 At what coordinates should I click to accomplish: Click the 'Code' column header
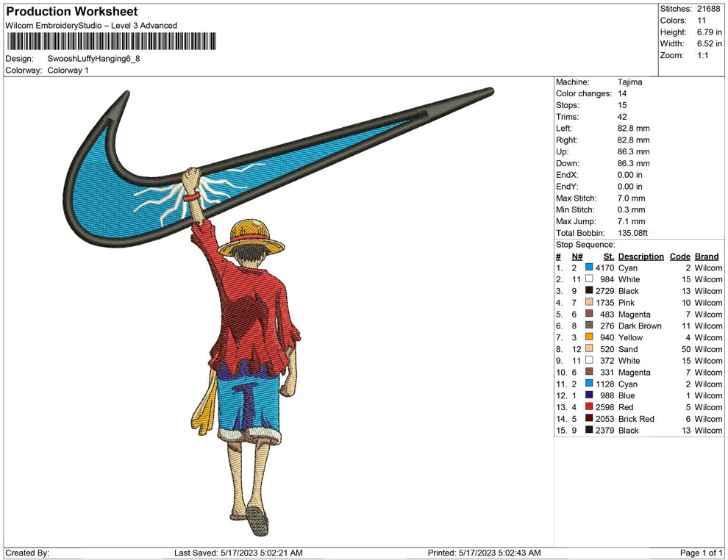point(679,256)
